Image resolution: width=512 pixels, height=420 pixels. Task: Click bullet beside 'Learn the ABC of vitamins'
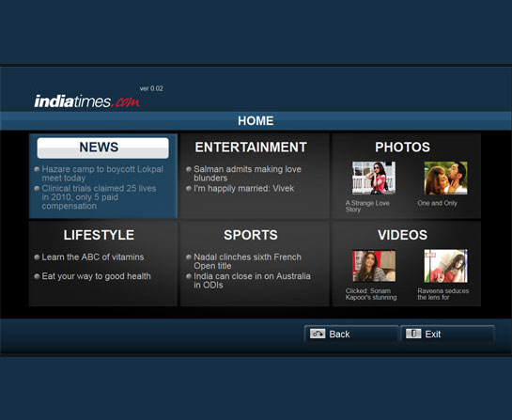[37, 257]
